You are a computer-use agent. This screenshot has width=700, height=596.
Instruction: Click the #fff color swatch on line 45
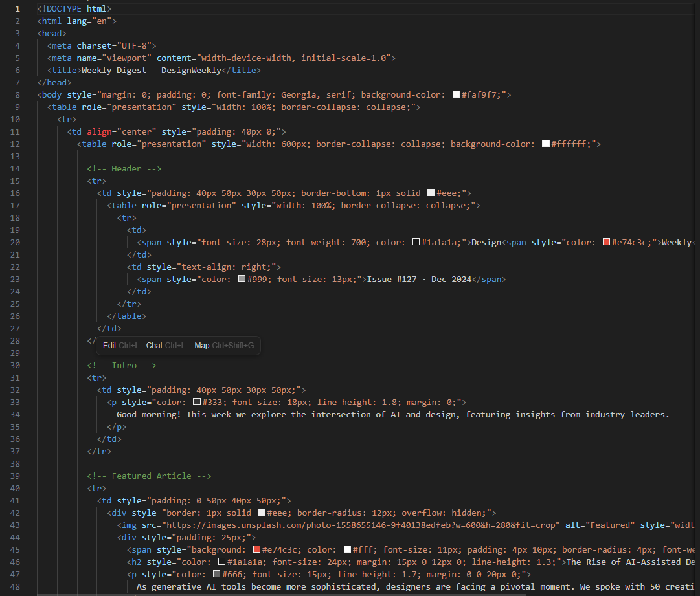tap(347, 549)
